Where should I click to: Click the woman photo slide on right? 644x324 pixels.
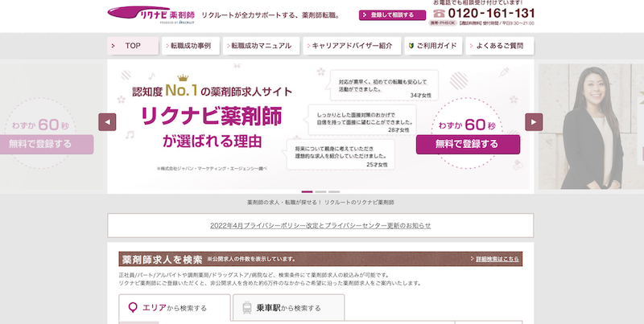click(591, 126)
